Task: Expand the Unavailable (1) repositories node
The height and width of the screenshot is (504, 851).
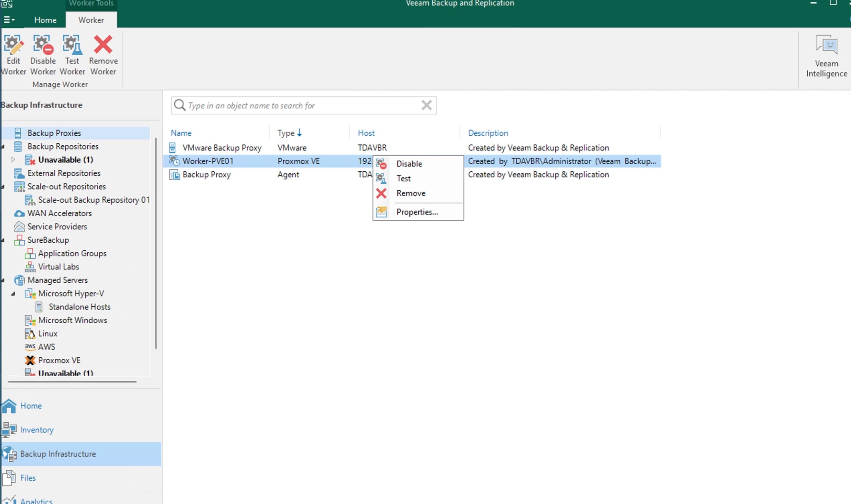Action: click(x=13, y=160)
